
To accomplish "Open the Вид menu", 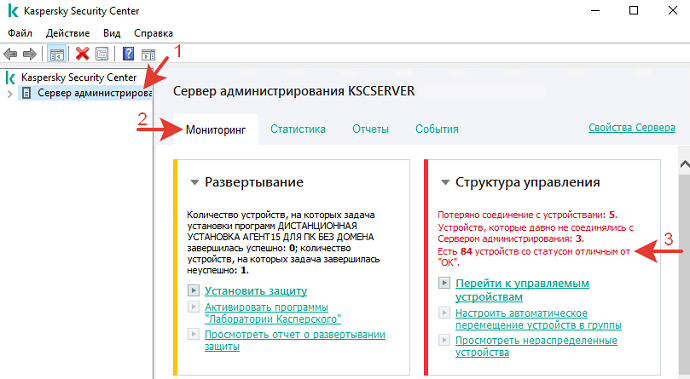I will (x=112, y=33).
